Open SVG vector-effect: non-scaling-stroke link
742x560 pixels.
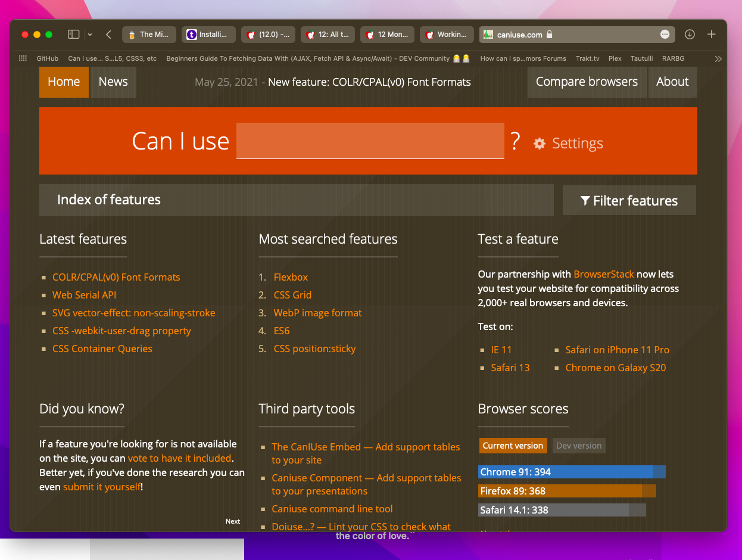(134, 313)
